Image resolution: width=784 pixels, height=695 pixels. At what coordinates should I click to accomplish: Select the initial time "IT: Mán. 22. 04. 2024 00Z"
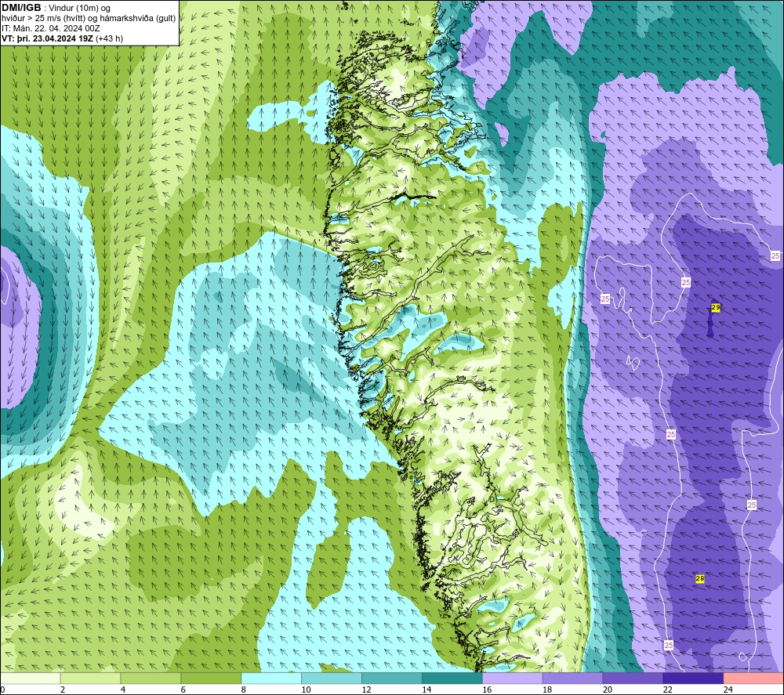pyautogui.click(x=50, y=28)
